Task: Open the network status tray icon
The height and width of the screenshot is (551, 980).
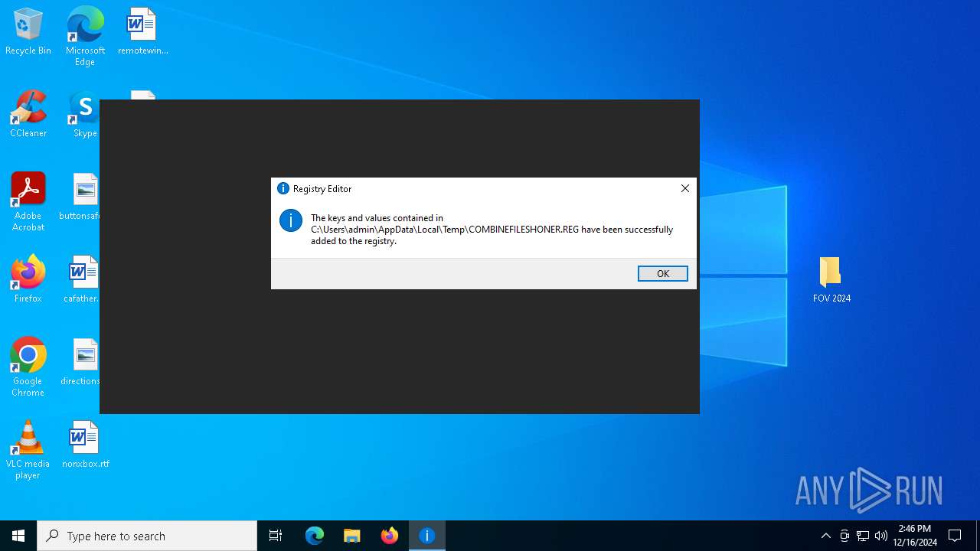Action: pos(863,536)
